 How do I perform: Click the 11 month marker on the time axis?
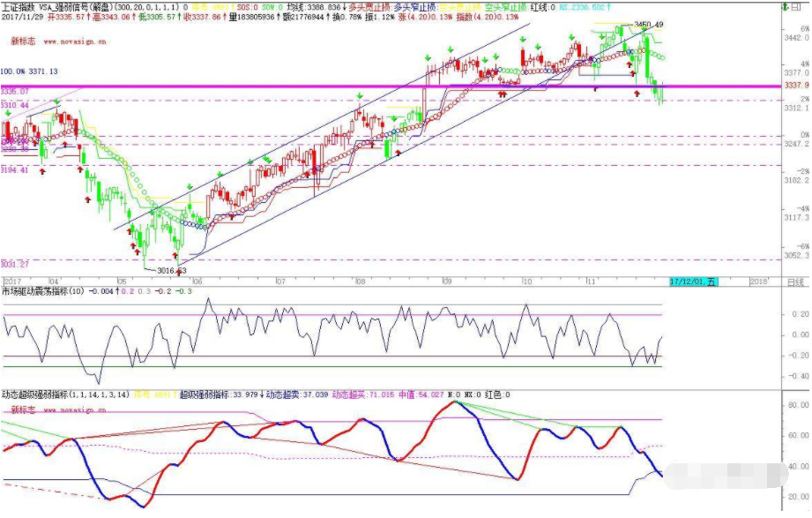click(591, 282)
